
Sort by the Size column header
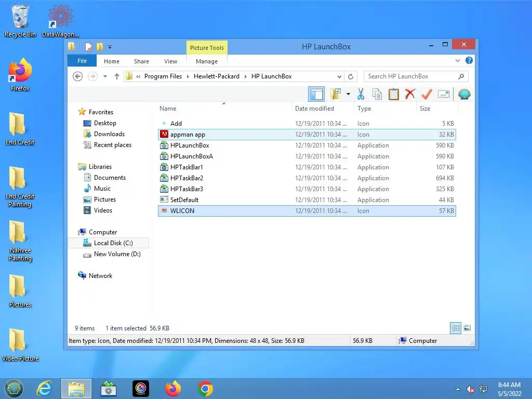click(x=437, y=108)
